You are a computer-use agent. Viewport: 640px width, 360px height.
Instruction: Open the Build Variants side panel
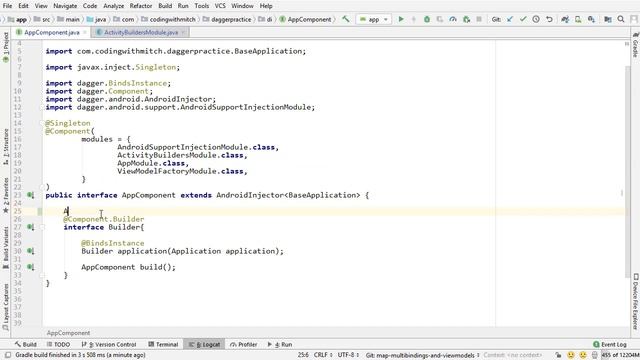pos(6,247)
